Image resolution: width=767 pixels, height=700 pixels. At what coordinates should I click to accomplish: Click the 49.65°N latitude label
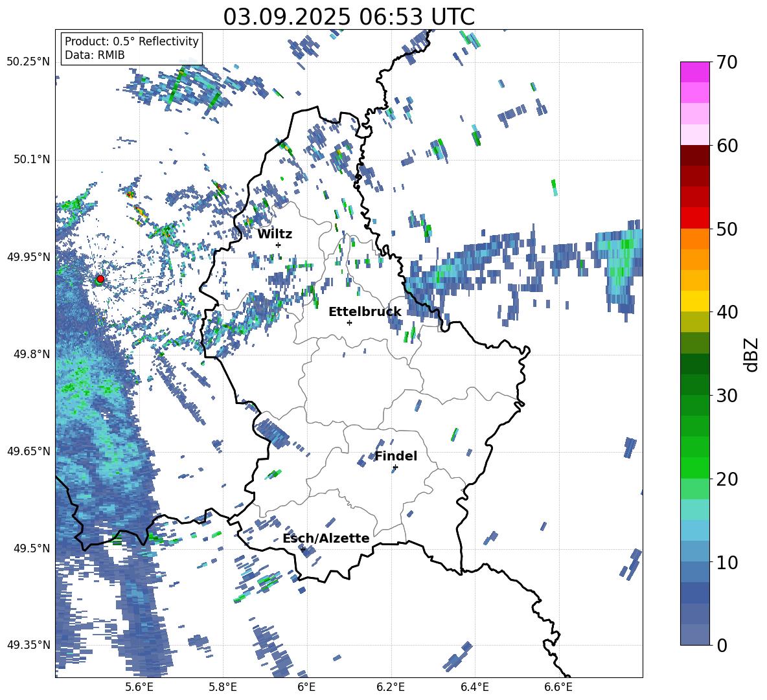click(29, 451)
